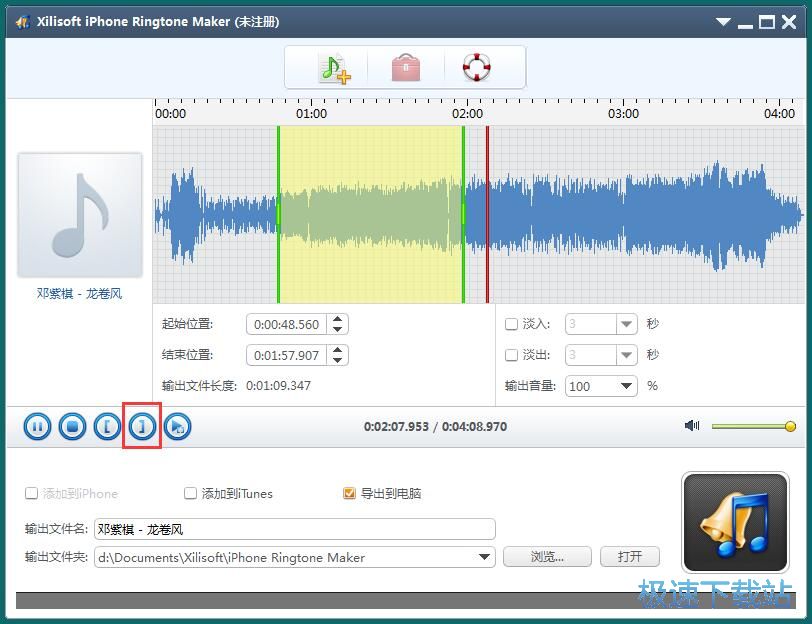The width and height of the screenshot is (812, 624).
Task: Start conversion with the bell ringtone button
Action: 735,522
